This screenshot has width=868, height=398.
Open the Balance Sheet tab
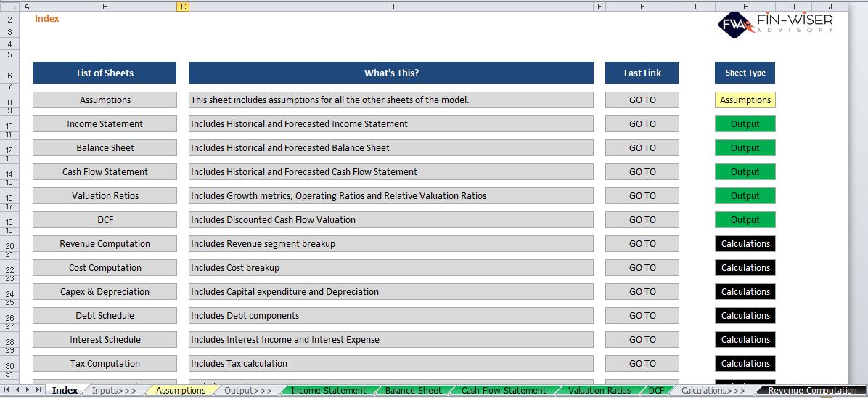414,391
